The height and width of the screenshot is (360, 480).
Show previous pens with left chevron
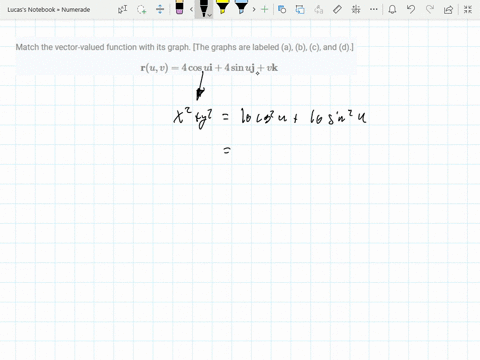(x=191, y=9)
